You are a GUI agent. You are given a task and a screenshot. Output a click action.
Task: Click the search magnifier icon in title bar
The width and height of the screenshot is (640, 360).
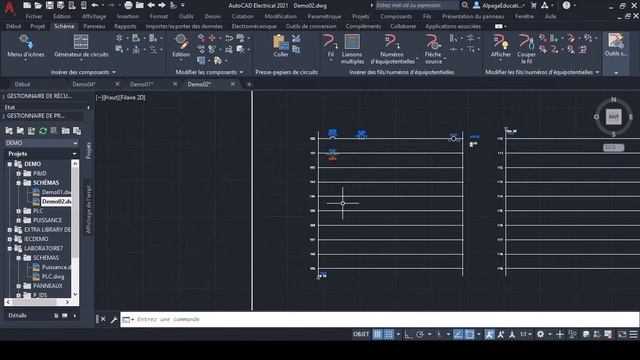pos(465,5)
